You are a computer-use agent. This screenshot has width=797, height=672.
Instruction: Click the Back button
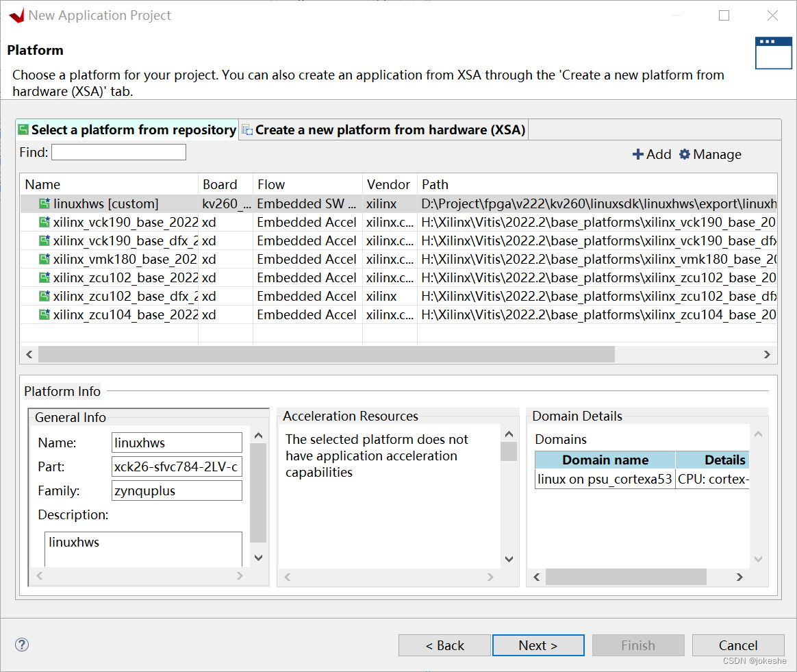pos(444,645)
